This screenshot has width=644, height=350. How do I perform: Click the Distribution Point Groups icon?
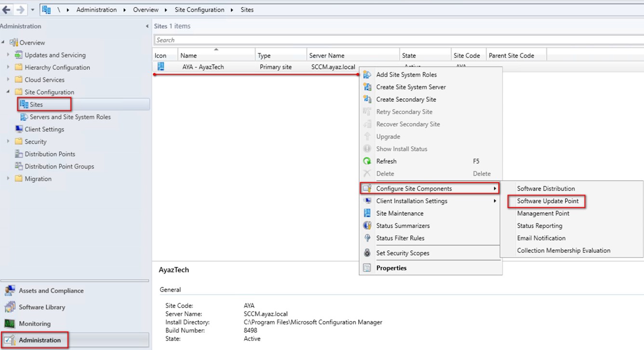tap(19, 167)
